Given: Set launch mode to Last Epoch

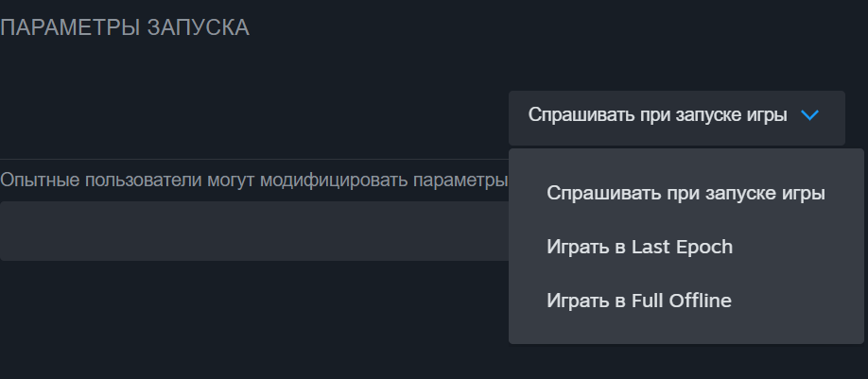Looking at the screenshot, I should click(639, 248).
